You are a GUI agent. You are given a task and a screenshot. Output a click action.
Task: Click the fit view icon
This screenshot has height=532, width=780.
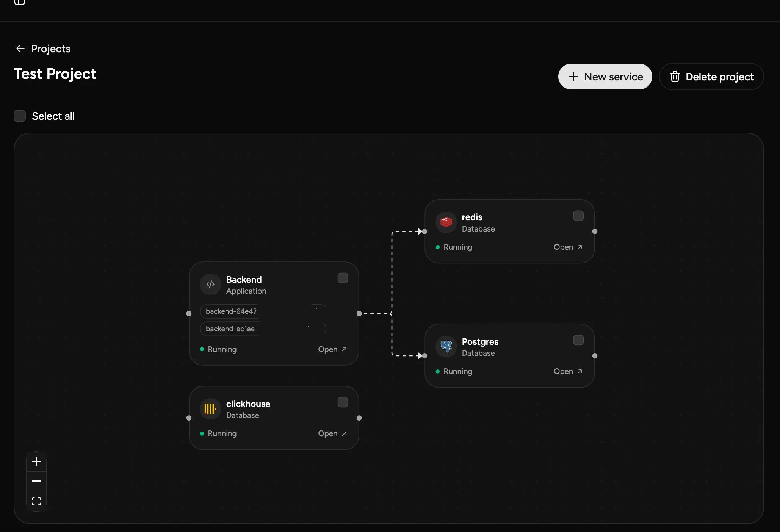click(36, 501)
